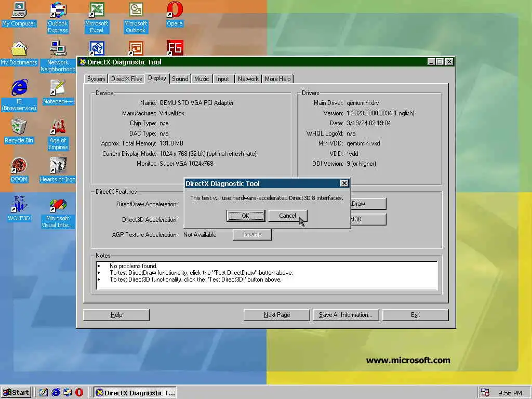Click main driver value 'qemumini.drv'

[x=363, y=103]
